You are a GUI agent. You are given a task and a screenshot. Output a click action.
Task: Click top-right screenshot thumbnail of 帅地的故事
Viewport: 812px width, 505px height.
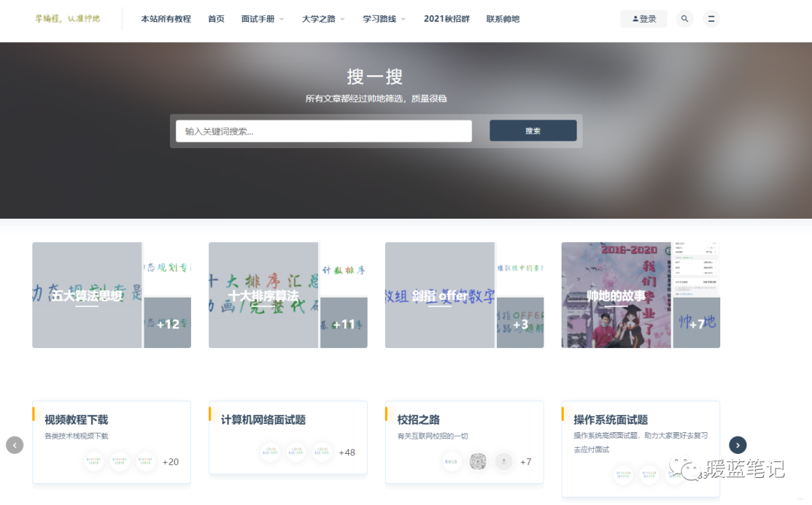(x=696, y=268)
